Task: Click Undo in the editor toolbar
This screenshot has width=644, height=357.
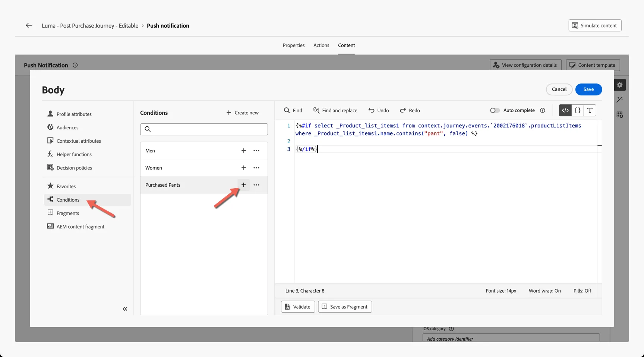Action: pyautogui.click(x=379, y=110)
